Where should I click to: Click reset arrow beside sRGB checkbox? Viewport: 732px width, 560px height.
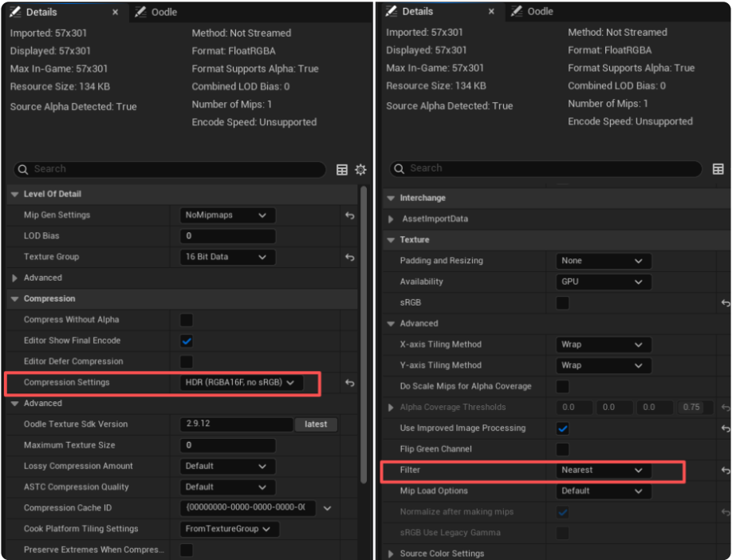(x=725, y=303)
